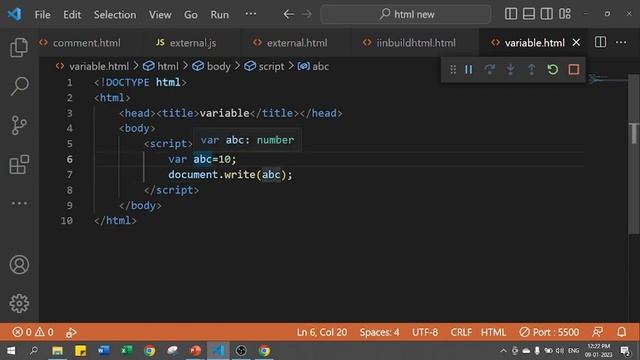Viewport: 640px width, 360px height.
Task: Click 'Ln 6, Col 20' to go to line
Action: tap(322, 332)
